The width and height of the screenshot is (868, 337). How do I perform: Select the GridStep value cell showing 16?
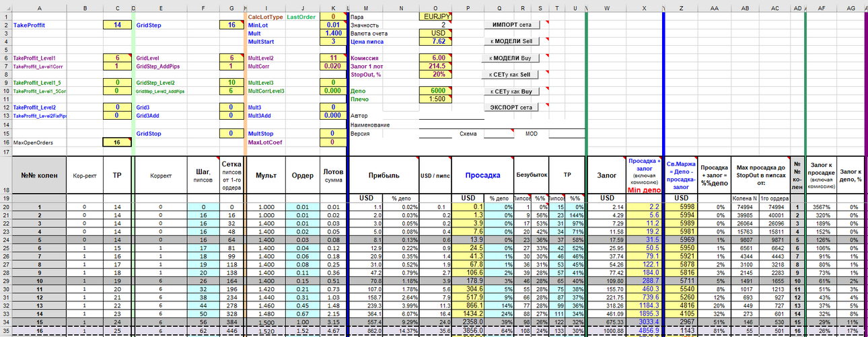point(232,24)
